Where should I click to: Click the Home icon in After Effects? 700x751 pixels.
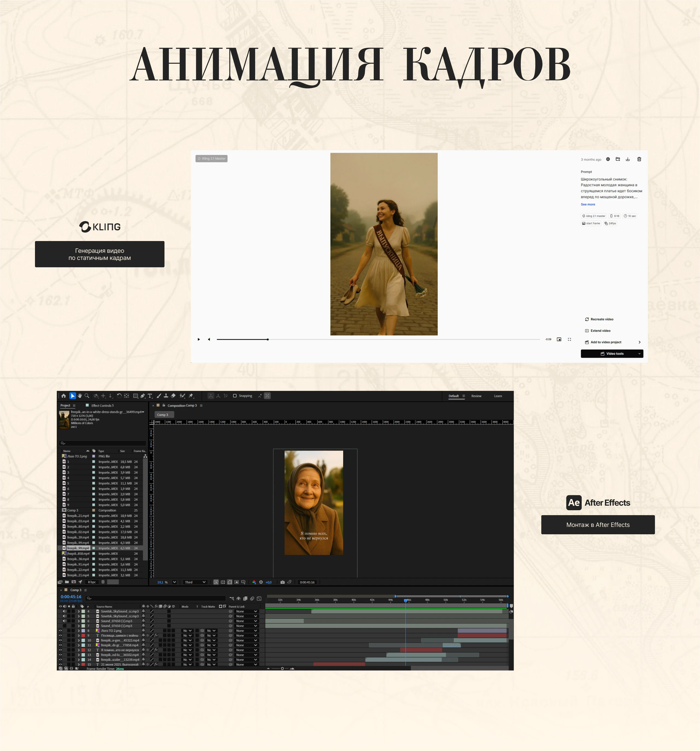pos(63,396)
